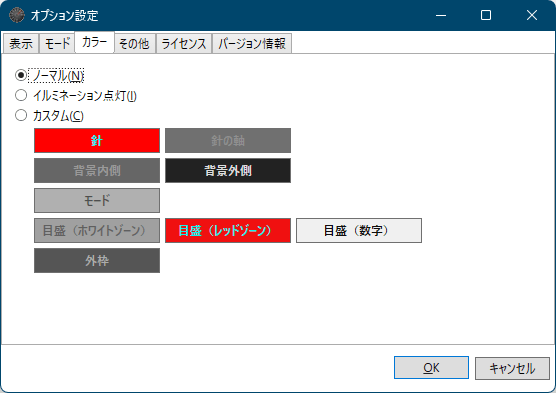Change the 背景内側 color swatch
This screenshot has height=393, width=556.
(97, 171)
